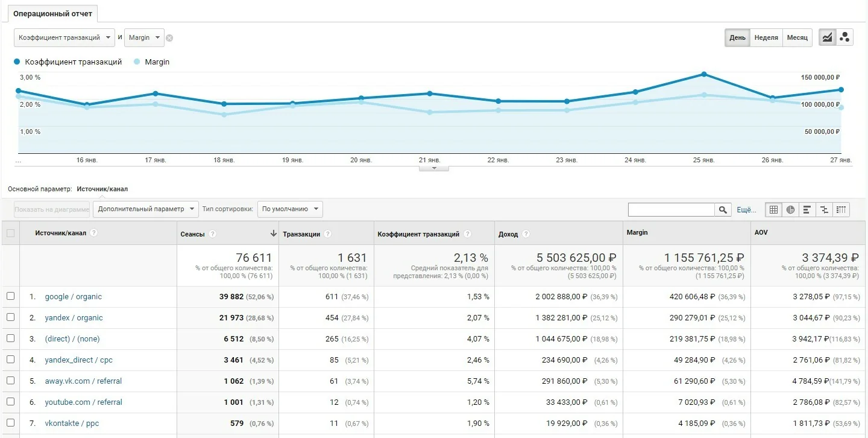Collapse the chart using the handle below it
The width and height of the screenshot is (868, 438).
[434, 168]
